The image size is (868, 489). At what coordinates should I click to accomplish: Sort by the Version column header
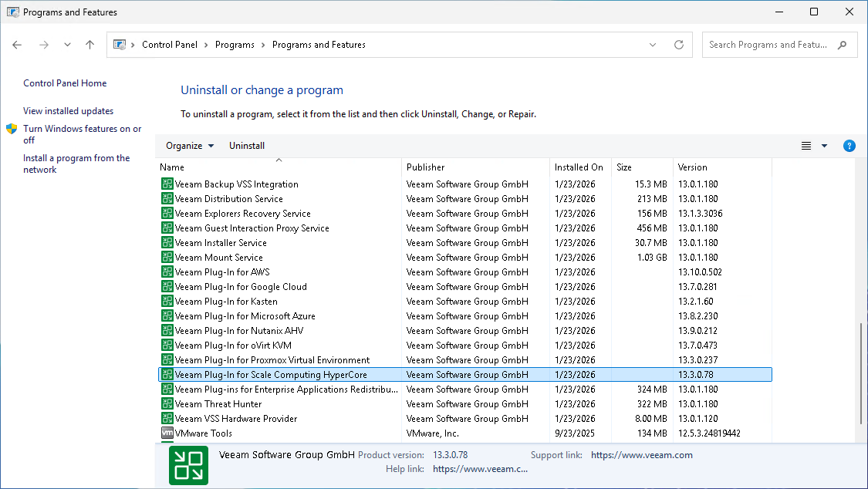[722, 167]
